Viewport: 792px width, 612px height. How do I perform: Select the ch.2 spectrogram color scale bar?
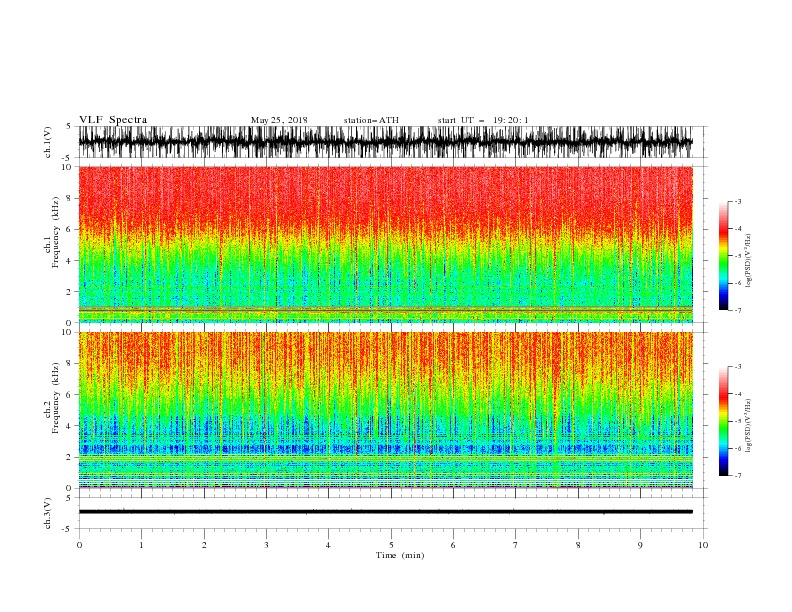pyautogui.click(x=723, y=421)
